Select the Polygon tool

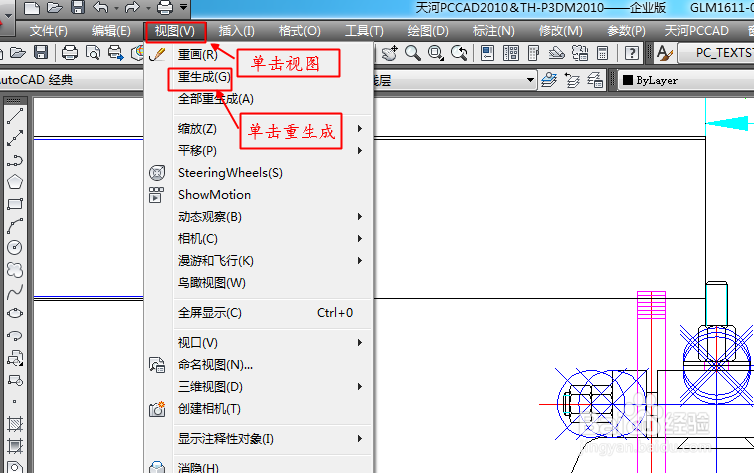click(15, 182)
